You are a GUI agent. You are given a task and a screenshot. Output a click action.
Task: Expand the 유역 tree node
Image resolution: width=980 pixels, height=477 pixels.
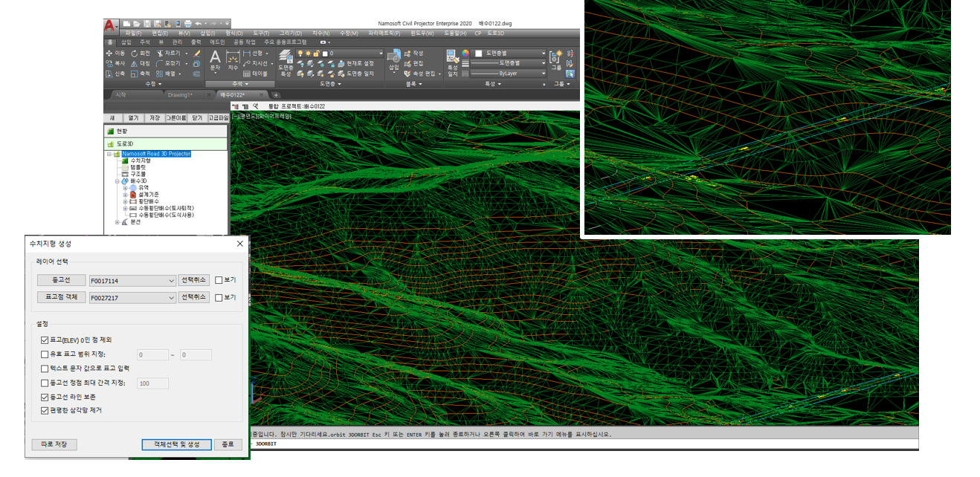(126, 187)
